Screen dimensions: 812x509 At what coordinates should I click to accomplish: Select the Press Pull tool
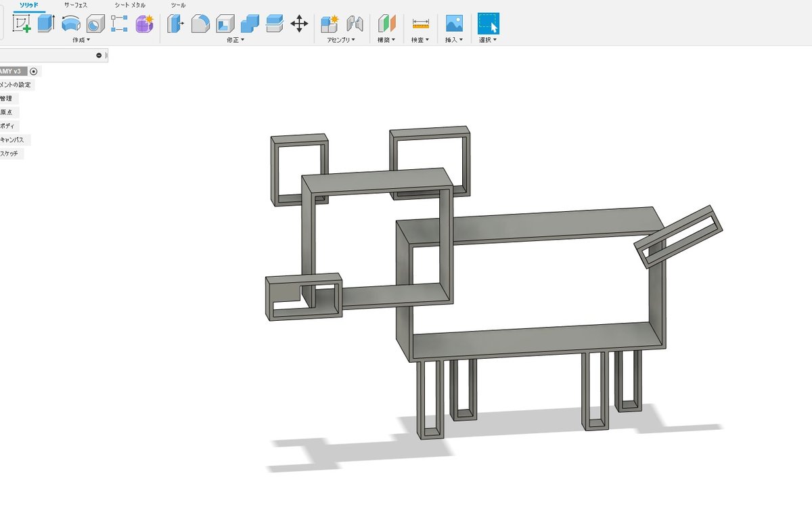[x=175, y=24]
